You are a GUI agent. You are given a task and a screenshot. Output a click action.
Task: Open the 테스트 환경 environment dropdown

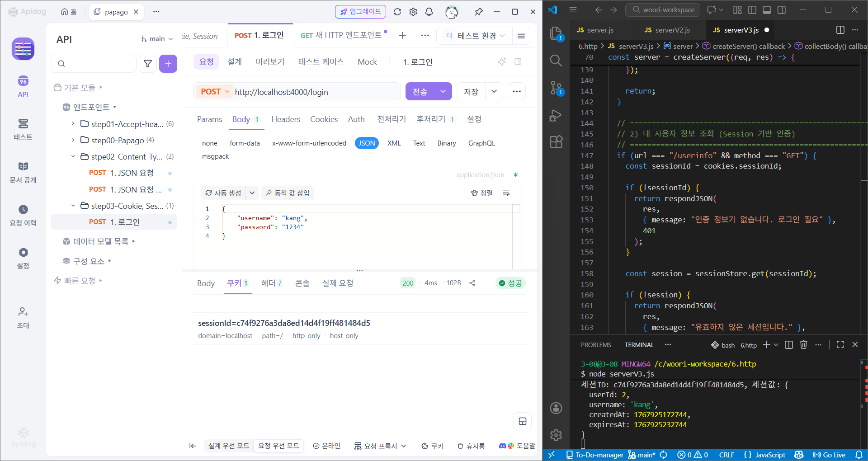coord(475,36)
